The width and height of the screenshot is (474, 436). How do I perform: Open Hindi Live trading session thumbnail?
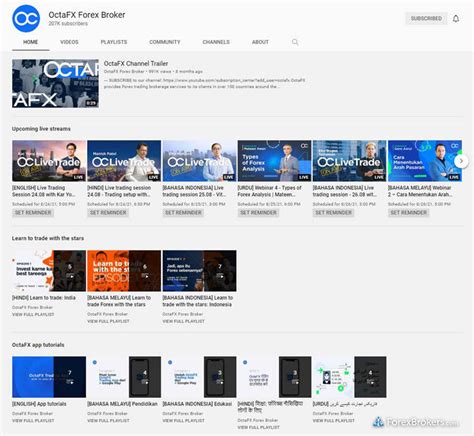[x=124, y=161]
